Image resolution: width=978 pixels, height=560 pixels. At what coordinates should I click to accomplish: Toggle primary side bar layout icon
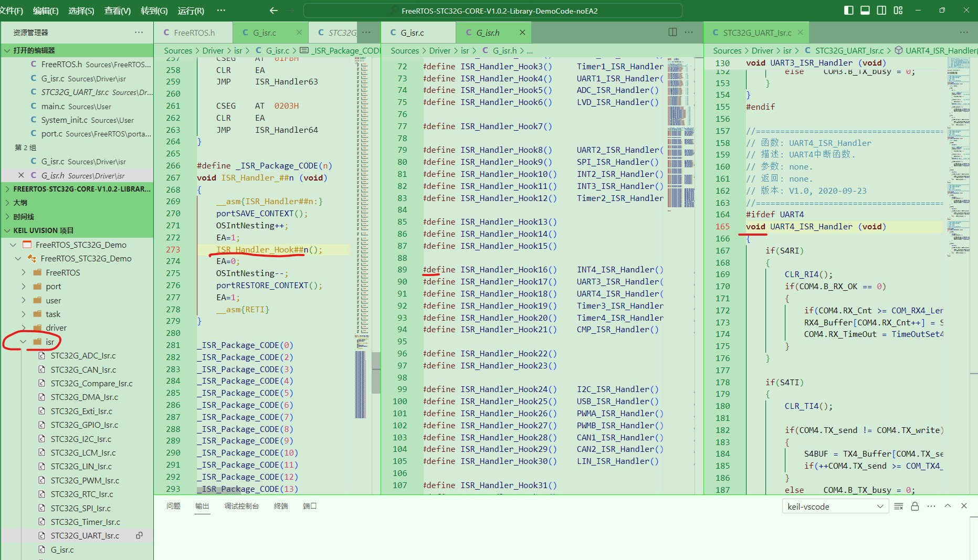[848, 10]
